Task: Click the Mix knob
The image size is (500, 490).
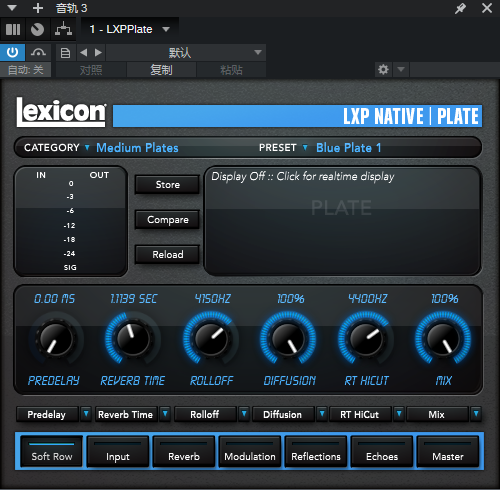Action: pyautogui.click(x=443, y=339)
